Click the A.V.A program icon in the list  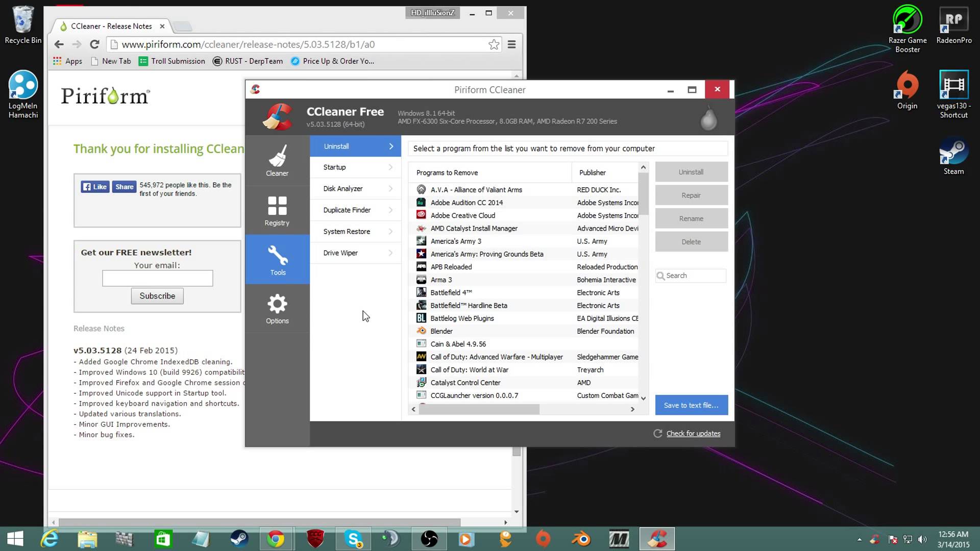[x=421, y=189]
